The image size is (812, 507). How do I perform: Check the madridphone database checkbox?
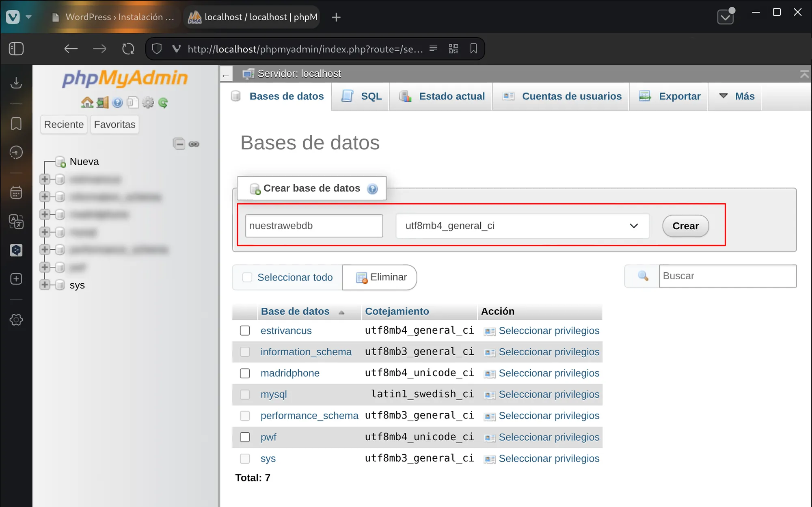pos(245,373)
